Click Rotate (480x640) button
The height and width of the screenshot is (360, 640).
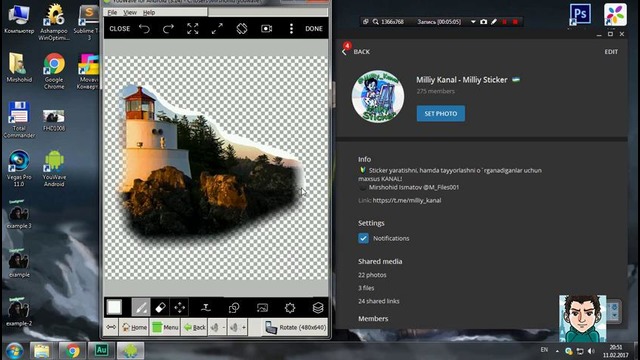(x=295, y=327)
